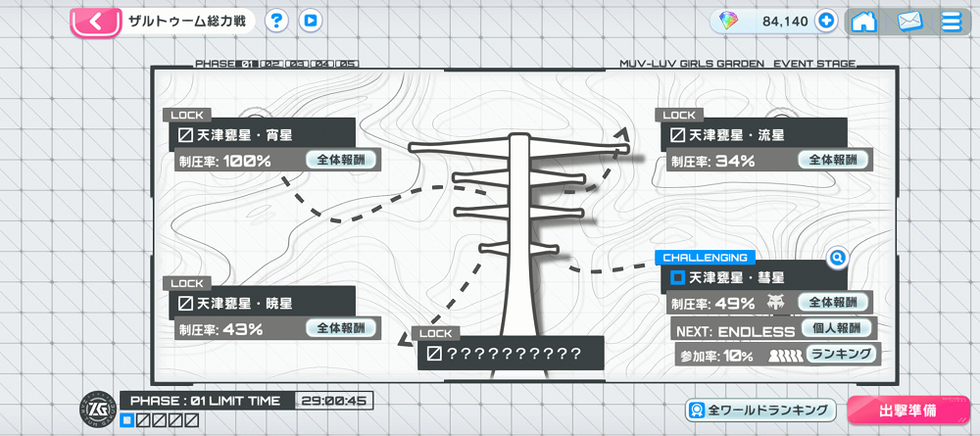Screen dimensions: 980x436
Task: Select phase 05 tab in header
Action: pyautogui.click(x=347, y=64)
